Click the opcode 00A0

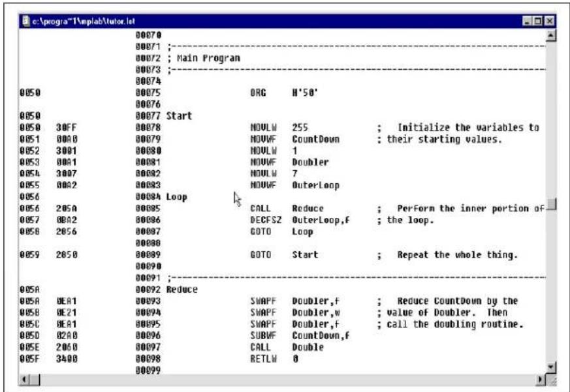click(x=67, y=139)
